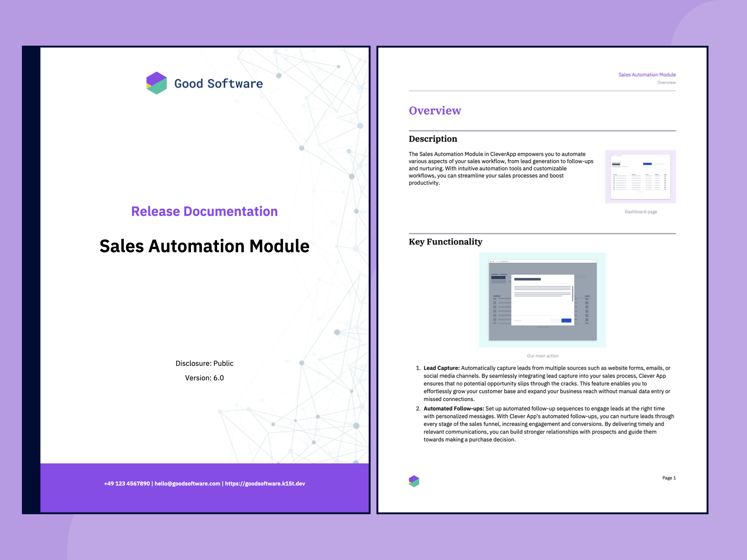Click the hello@goodsoftware.com email address
747x560 pixels.
[x=187, y=483]
